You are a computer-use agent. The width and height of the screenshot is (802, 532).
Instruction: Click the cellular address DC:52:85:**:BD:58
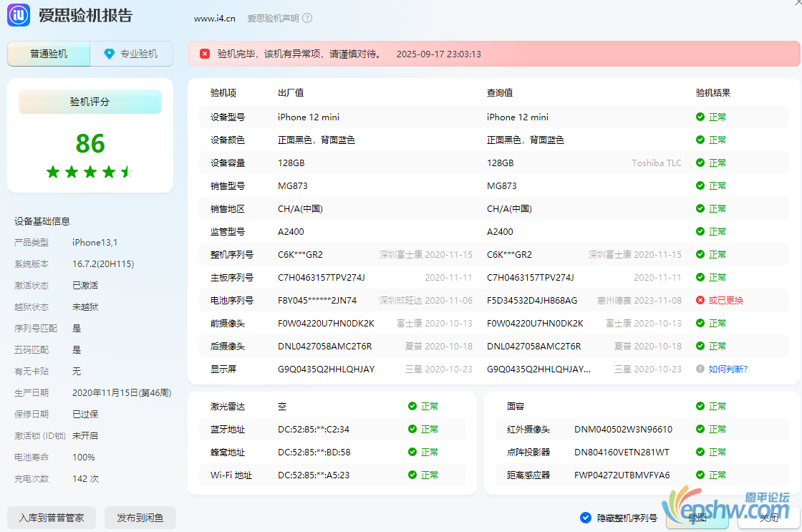pyautogui.click(x=314, y=453)
